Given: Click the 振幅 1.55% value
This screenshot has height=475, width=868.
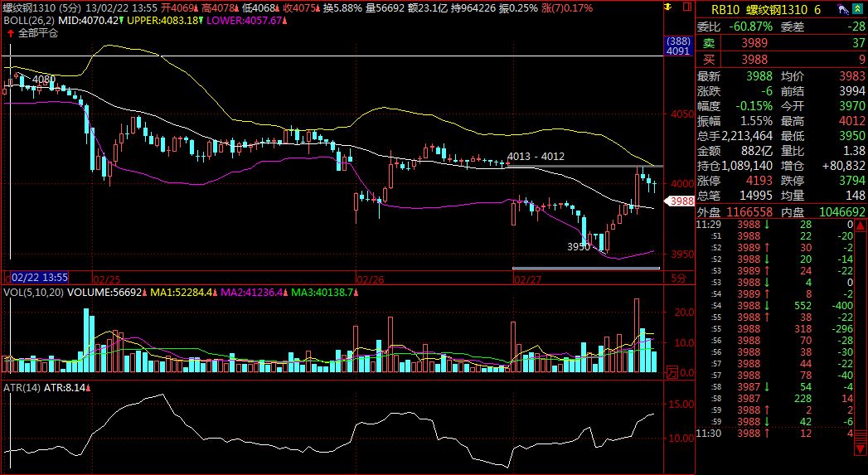Looking at the screenshot, I should point(755,121).
